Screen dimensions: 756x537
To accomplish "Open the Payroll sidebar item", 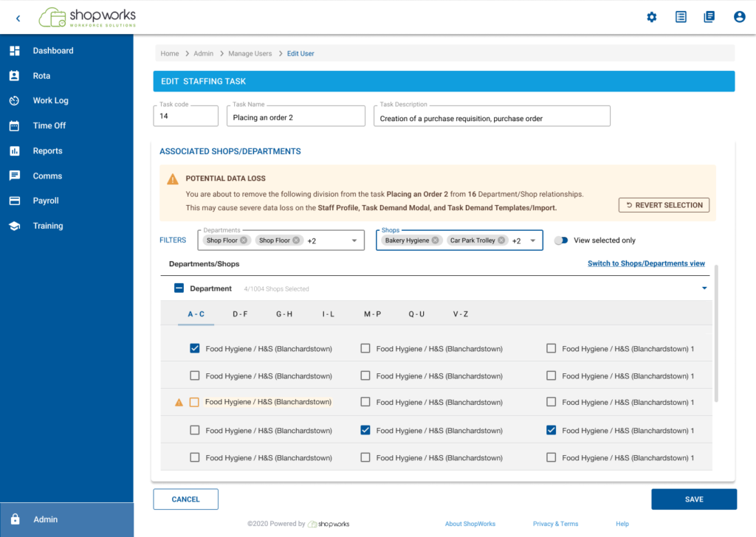I will pyautogui.click(x=46, y=201).
